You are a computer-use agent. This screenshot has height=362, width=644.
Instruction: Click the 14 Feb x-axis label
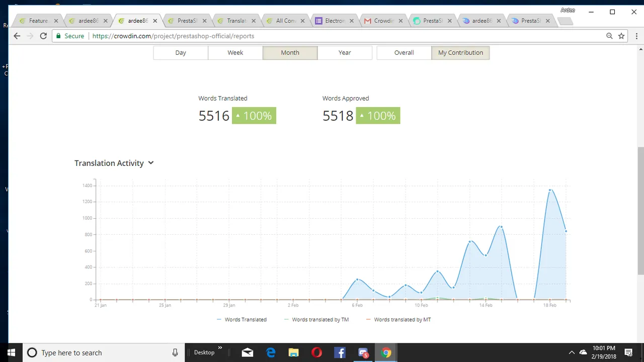tap(486, 305)
